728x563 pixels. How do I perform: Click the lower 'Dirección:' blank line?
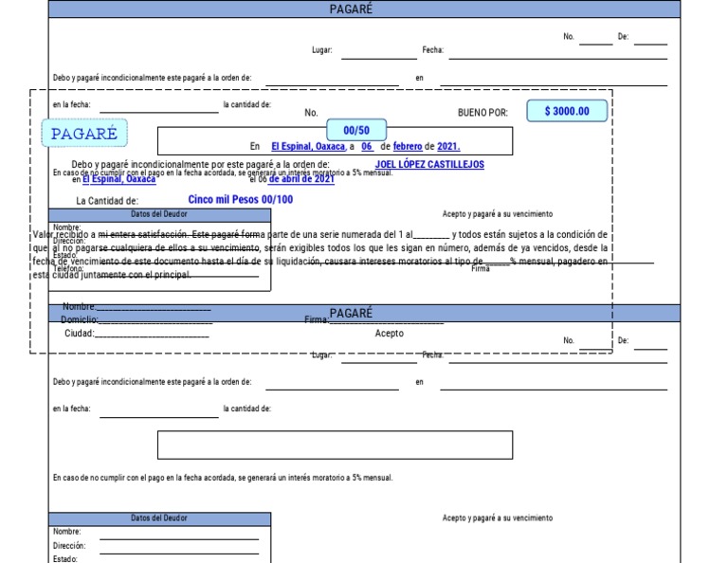tap(179, 553)
